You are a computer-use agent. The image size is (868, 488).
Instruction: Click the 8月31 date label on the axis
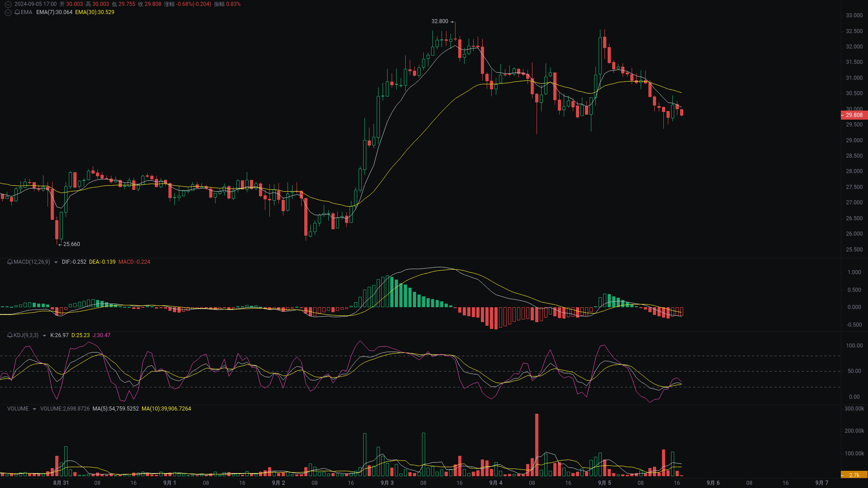[x=61, y=483]
